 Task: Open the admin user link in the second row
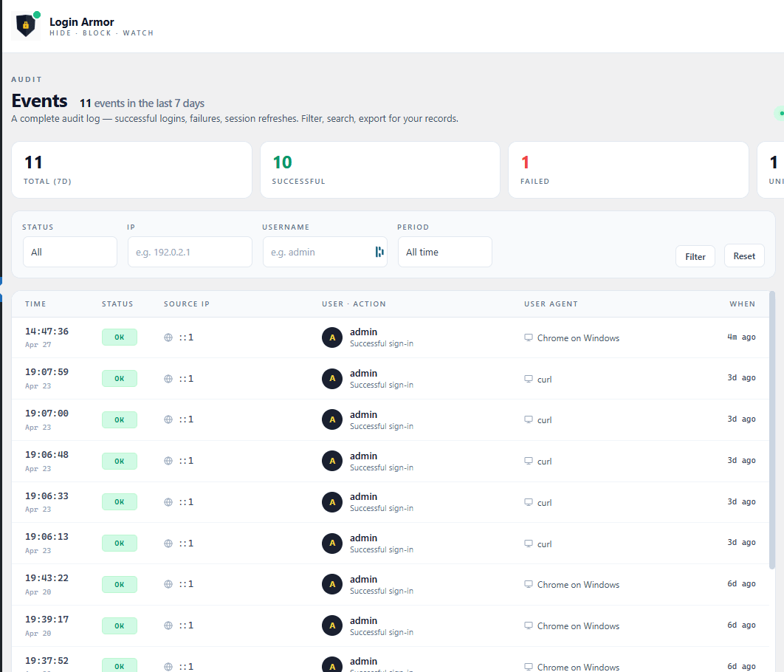(x=363, y=373)
